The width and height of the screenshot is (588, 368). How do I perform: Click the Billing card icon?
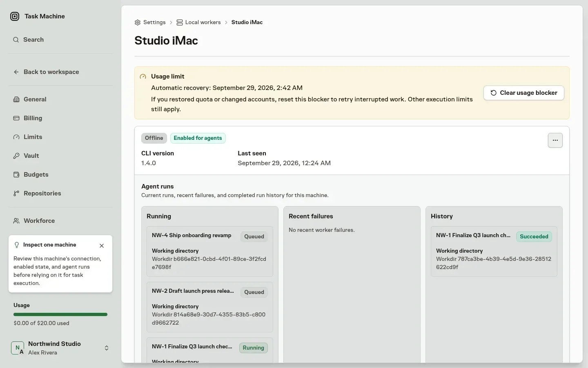[x=16, y=118]
